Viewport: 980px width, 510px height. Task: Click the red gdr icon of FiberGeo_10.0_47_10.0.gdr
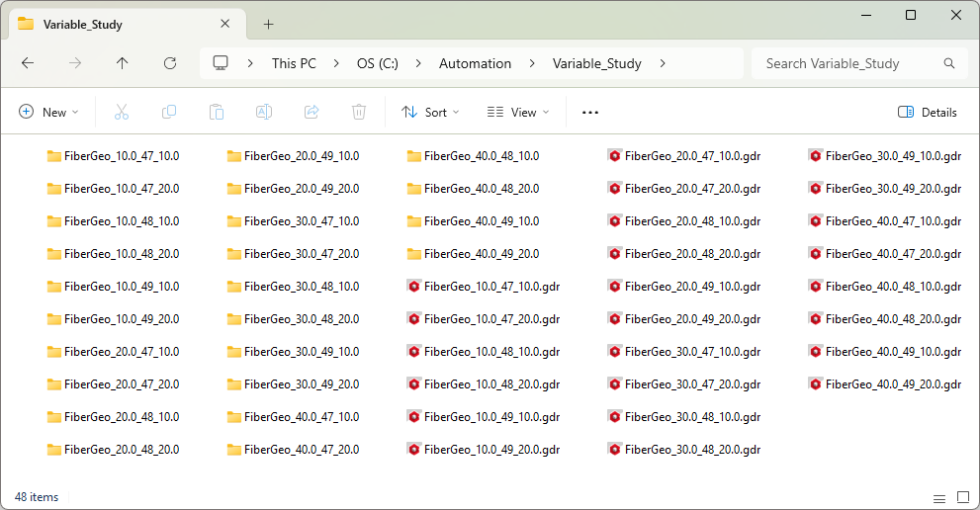(413, 287)
